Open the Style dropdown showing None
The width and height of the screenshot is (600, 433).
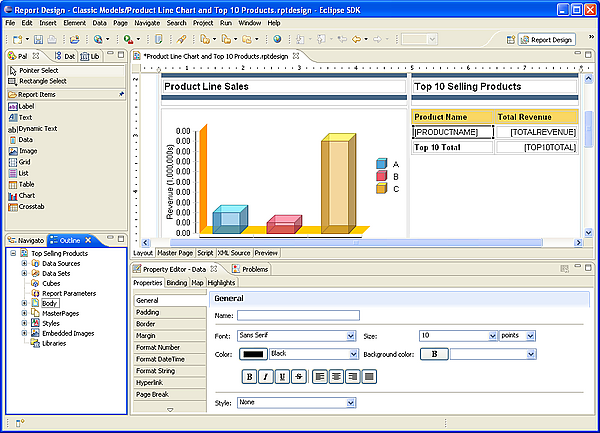click(350, 402)
